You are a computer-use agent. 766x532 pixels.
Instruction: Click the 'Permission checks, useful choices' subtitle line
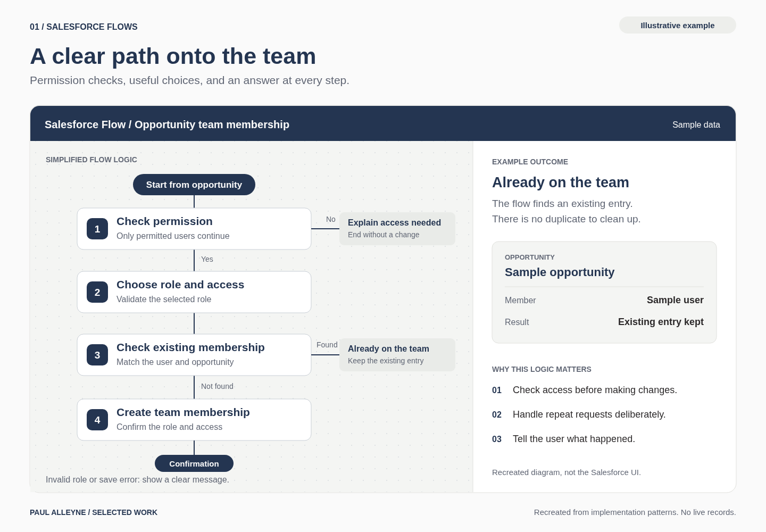pyautogui.click(x=189, y=80)
